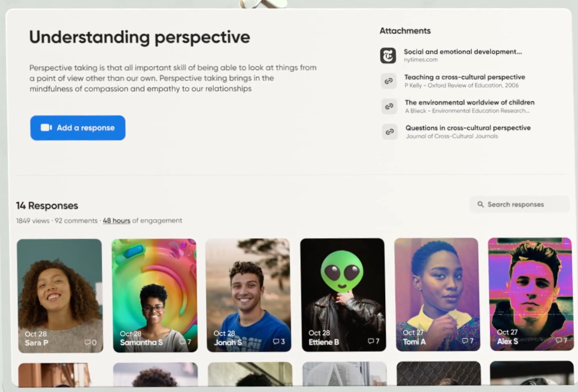Click comment icon on Jonah S's response
This screenshot has width=578, height=392.
(x=276, y=342)
